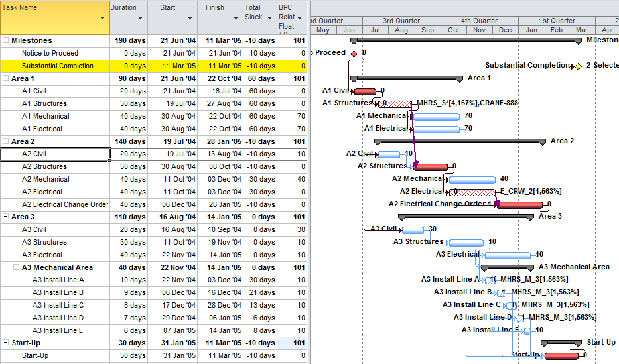The image size is (619, 364).
Task: Select the Substantial Completion task name
Action: pos(58,66)
